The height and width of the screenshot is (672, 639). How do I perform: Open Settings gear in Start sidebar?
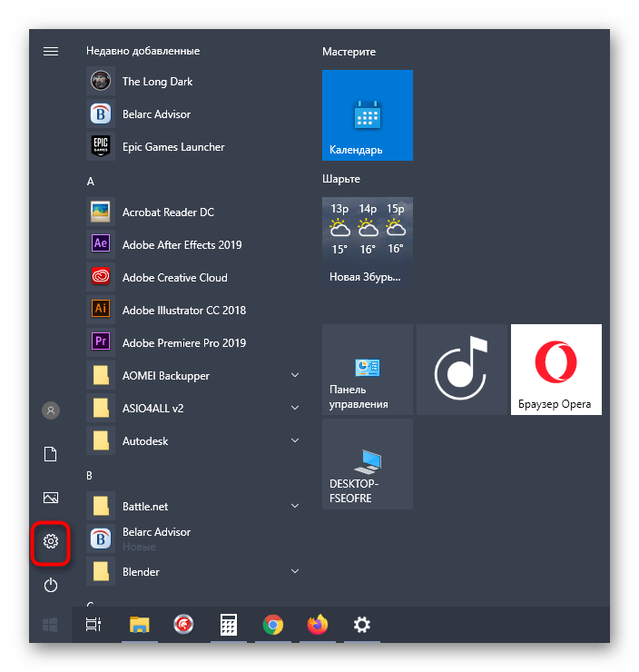(x=51, y=541)
